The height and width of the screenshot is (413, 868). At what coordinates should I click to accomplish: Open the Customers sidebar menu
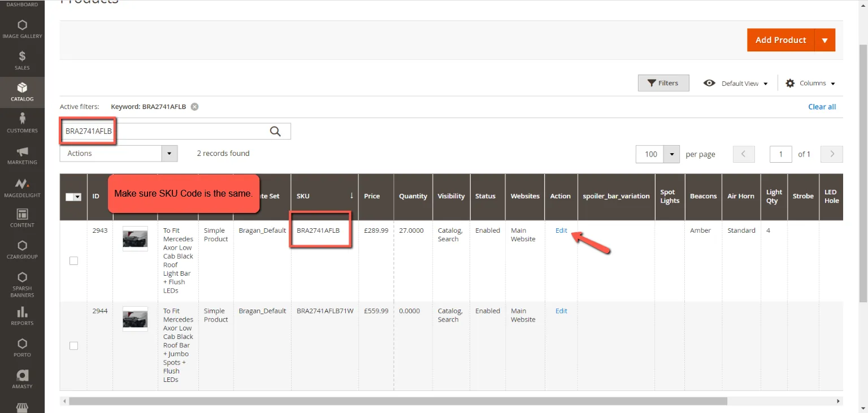tap(22, 123)
